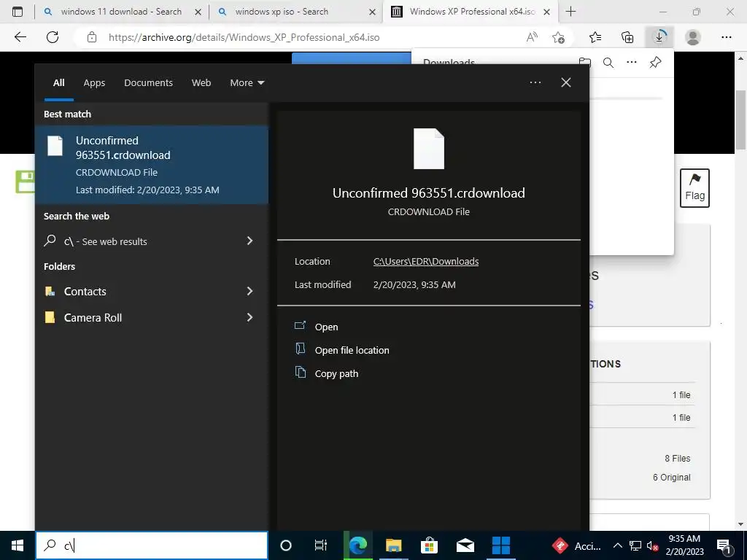Open Cortana circle icon on taskbar
Image resolution: width=747 pixels, height=560 pixels.
[286, 545]
